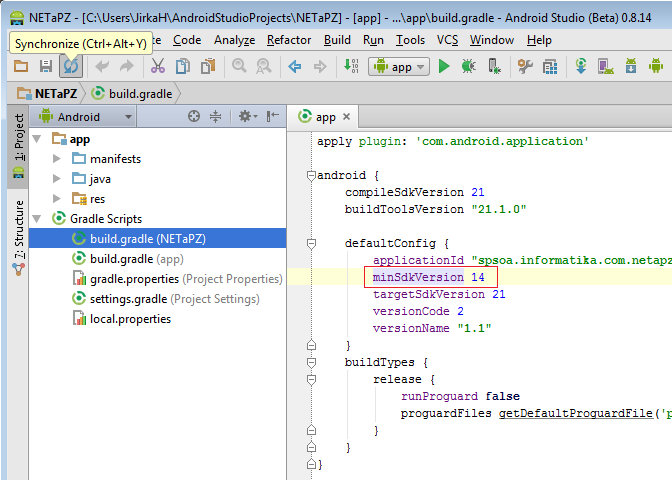Viewport: 672px width, 480px height.
Task: Open the app run configuration dropdown
Action: coord(399,67)
